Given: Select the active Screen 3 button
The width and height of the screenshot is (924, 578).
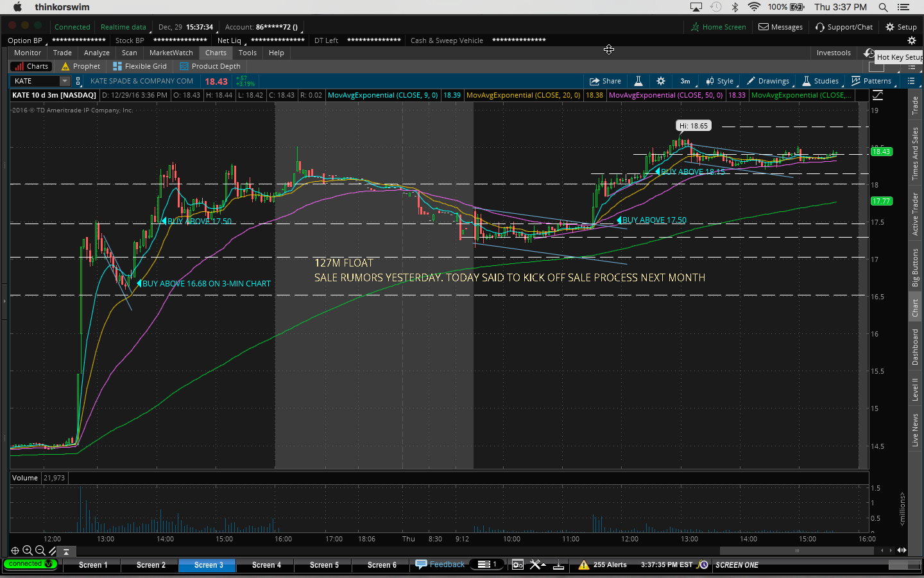Looking at the screenshot, I should [x=209, y=565].
